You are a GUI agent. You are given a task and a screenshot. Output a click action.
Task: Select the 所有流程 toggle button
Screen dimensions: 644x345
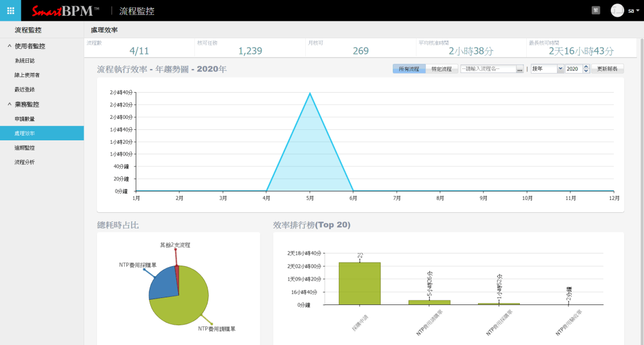pos(409,69)
